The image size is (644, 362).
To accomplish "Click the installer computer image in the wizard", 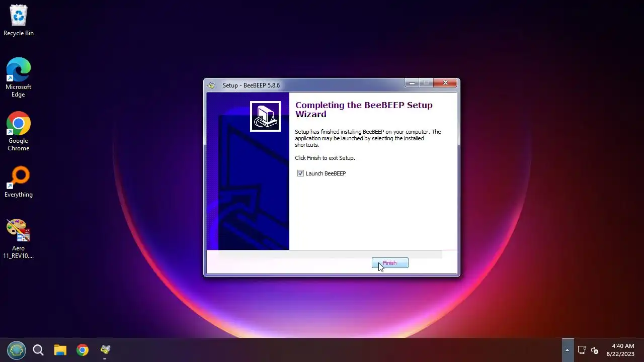I will click(x=265, y=116).
